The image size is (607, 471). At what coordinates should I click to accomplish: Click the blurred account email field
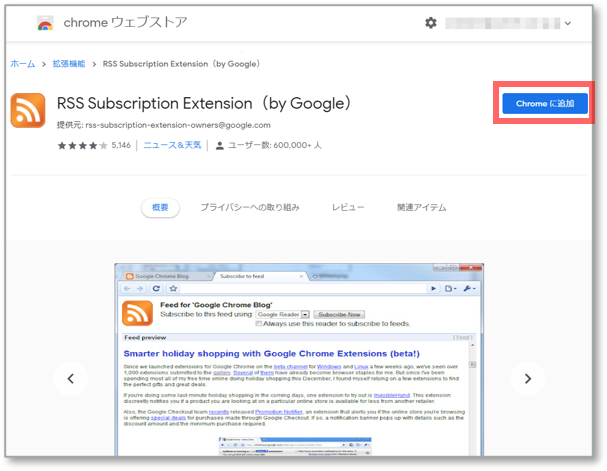tap(502, 23)
